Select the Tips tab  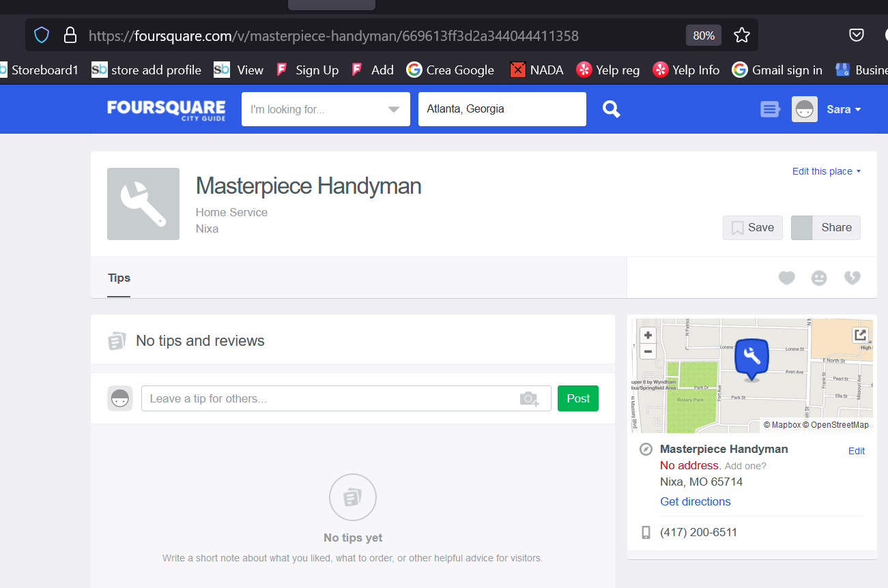[x=119, y=278]
